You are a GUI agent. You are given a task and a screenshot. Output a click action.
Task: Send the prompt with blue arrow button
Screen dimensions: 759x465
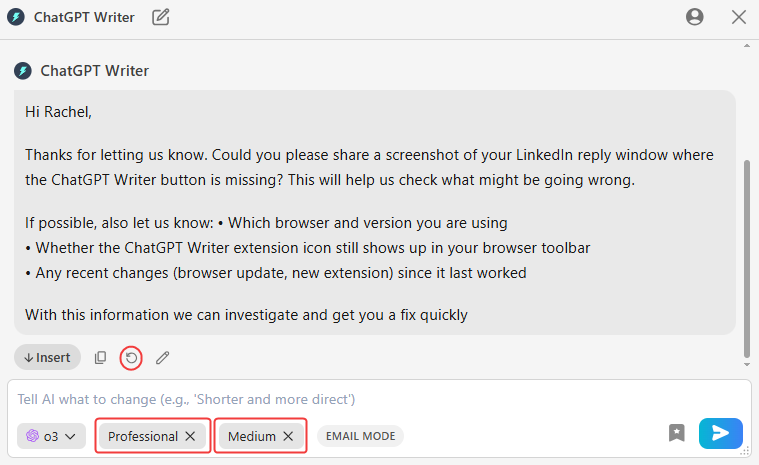click(x=721, y=433)
